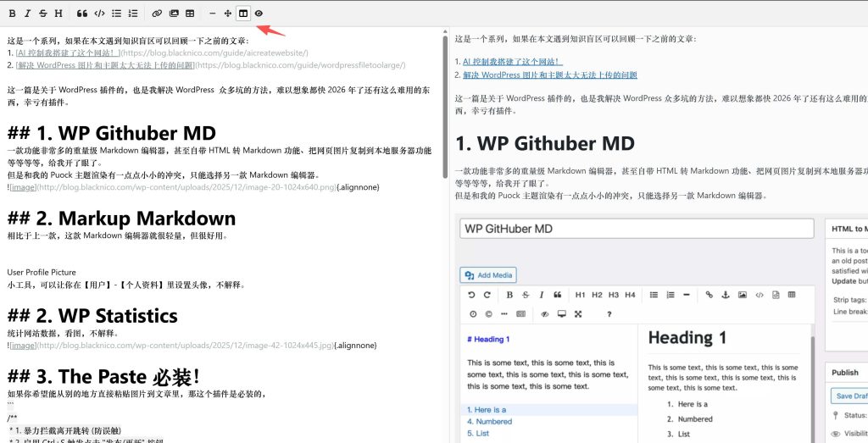Click H3 in the embedded screenshot toolbar
The width and height of the screenshot is (868, 443).
[614, 295]
